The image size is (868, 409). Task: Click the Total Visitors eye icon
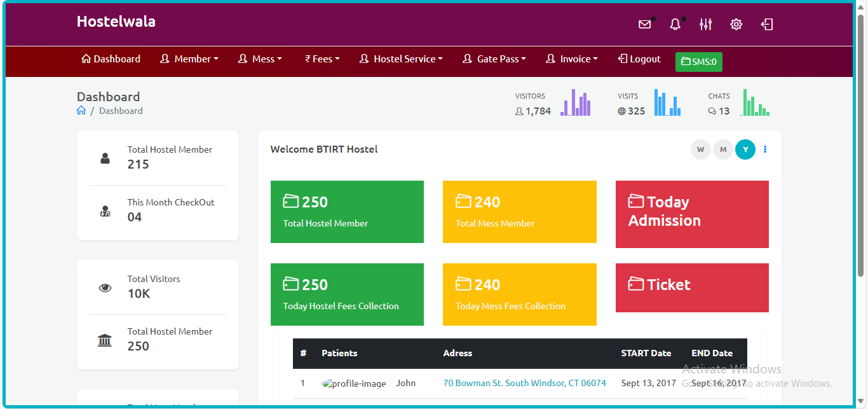(x=105, y=288)
